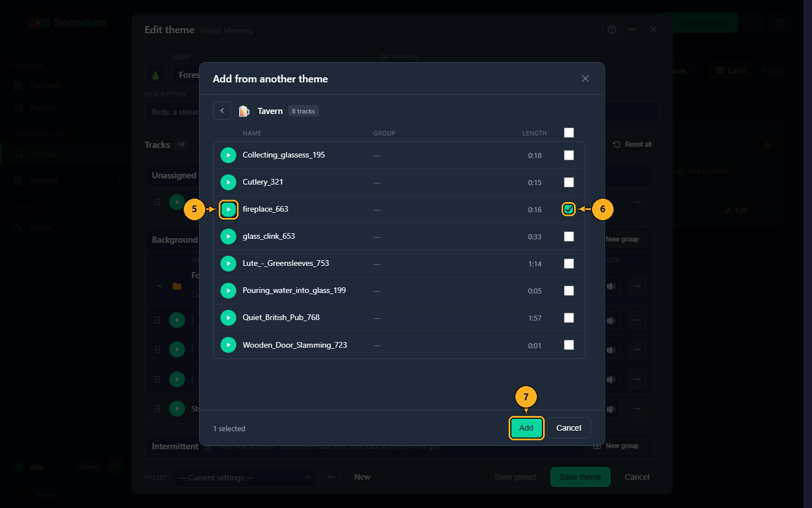812x508 pixels.
Task: Check the Pouring_water_into_glass_199 checkbox
Action: coord(569,291)
